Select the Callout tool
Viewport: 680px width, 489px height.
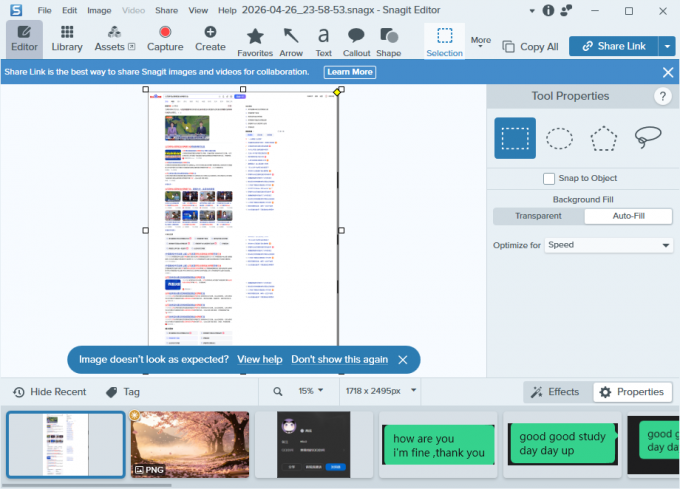point(356,42)
